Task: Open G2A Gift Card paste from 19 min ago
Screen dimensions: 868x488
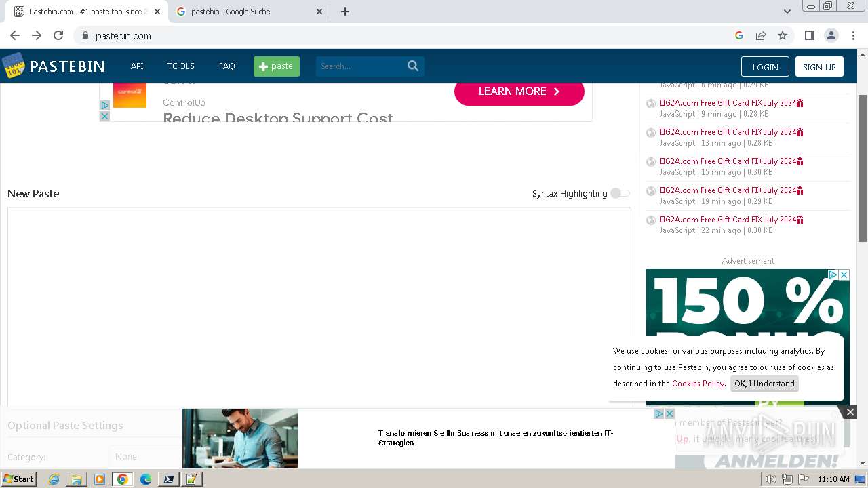Action: (x=732, y=190)
